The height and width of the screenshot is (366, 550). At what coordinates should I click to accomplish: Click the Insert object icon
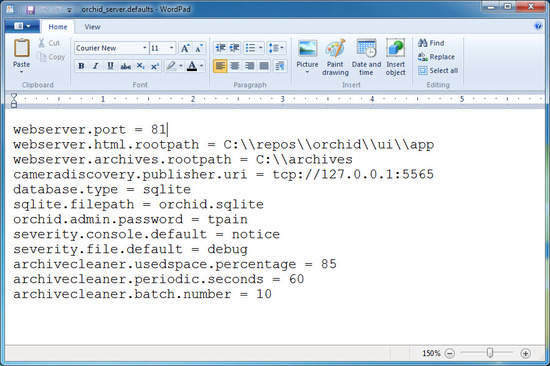tap(395, 48)
